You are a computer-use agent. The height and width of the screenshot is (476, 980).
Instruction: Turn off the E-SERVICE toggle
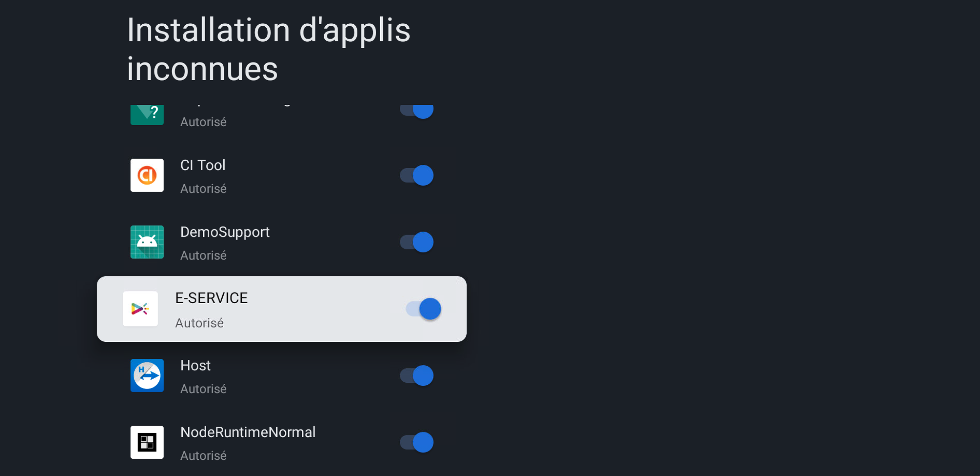click(x=423, y=309)
